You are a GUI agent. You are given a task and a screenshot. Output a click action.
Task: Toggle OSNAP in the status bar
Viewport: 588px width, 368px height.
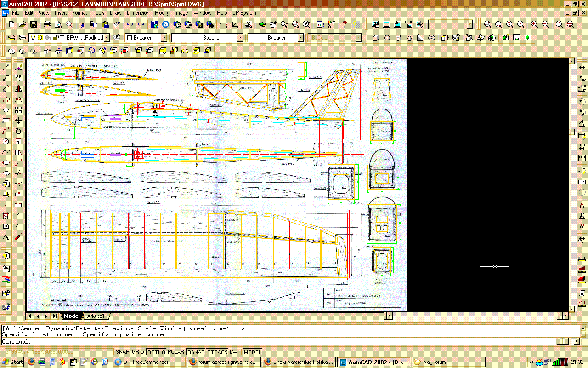tap(196, 352)
